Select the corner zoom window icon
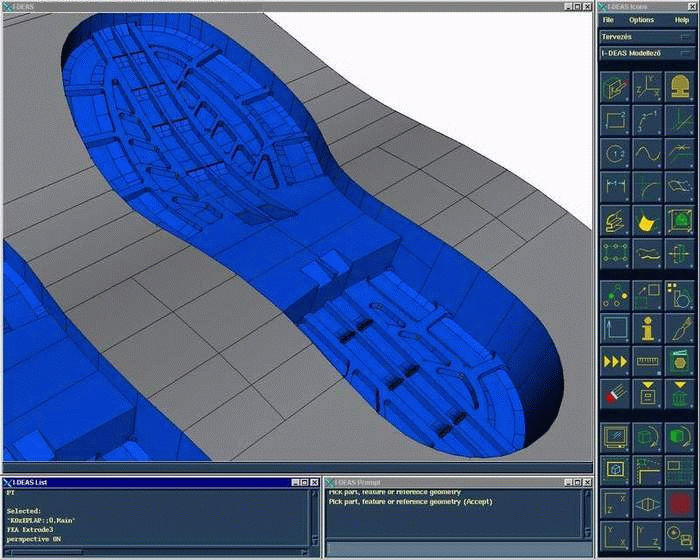This screenshot has height=560, width=700. click(647, 470)
